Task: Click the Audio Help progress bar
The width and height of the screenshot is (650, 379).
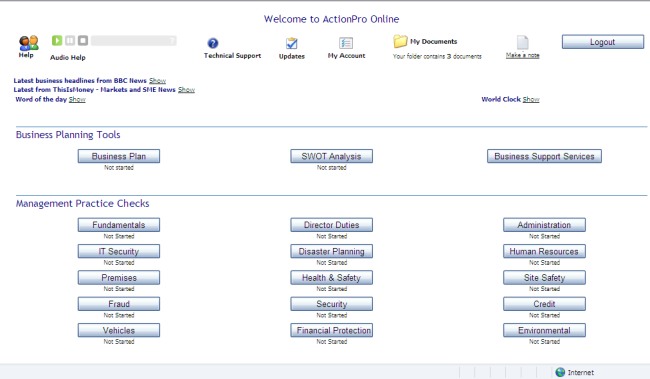Action: (x=133, y=40)
